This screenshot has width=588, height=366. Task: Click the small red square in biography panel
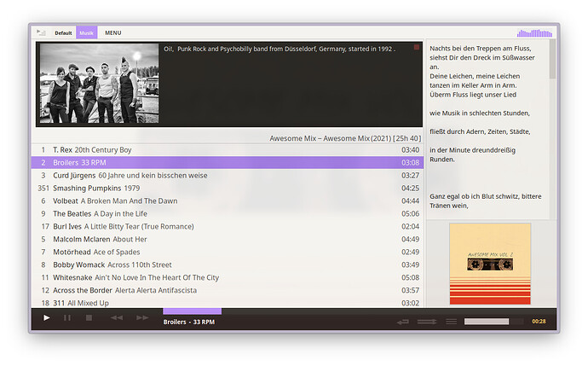pyautogui.click(x=416, y=47)
